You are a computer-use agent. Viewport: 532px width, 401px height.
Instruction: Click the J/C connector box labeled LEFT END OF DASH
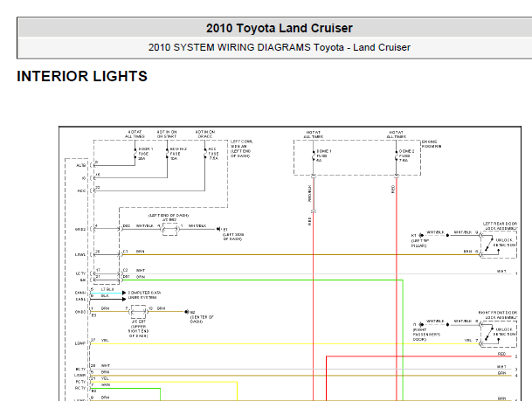[169, 230]
